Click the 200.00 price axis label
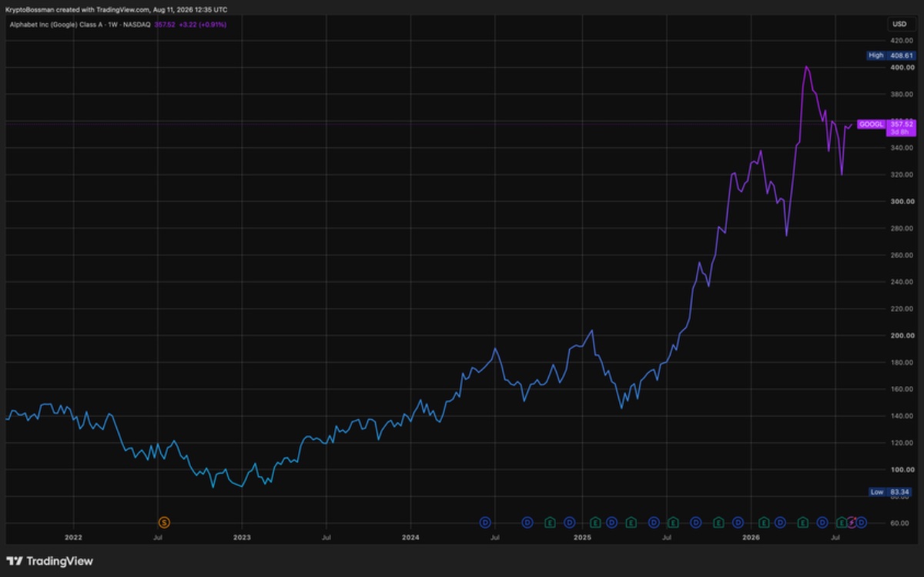The image size is (924, 577). tap(901, 336)
